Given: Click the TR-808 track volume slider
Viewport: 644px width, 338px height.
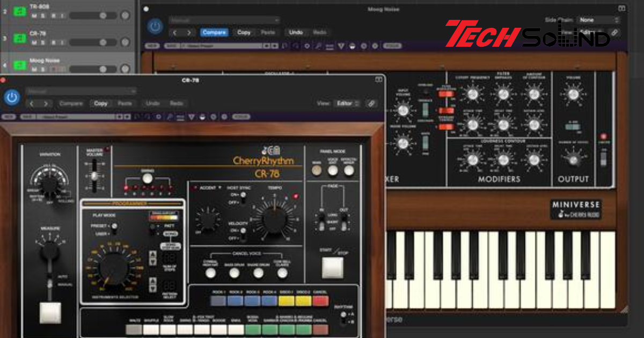Looking at the screenshot, I should (93, 16).
